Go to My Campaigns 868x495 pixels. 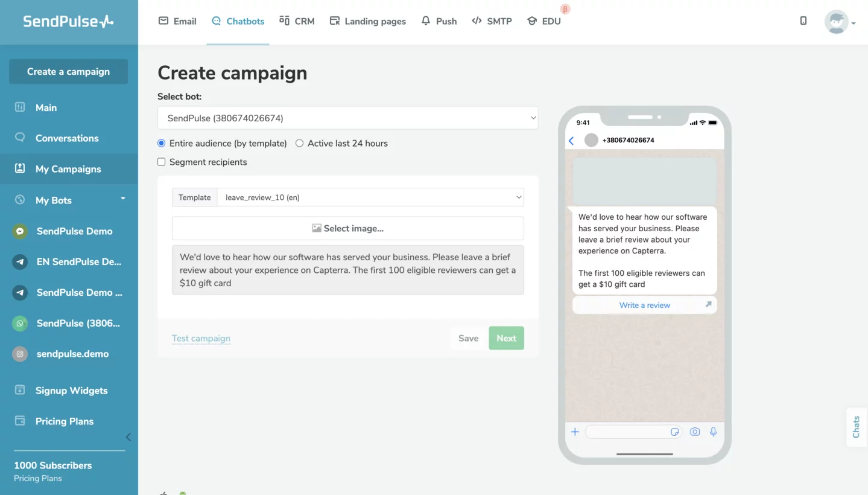tap(69, 169)
